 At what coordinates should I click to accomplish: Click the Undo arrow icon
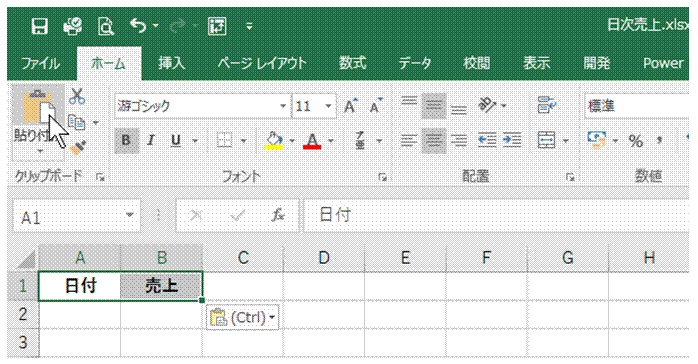tap(138, 27)
